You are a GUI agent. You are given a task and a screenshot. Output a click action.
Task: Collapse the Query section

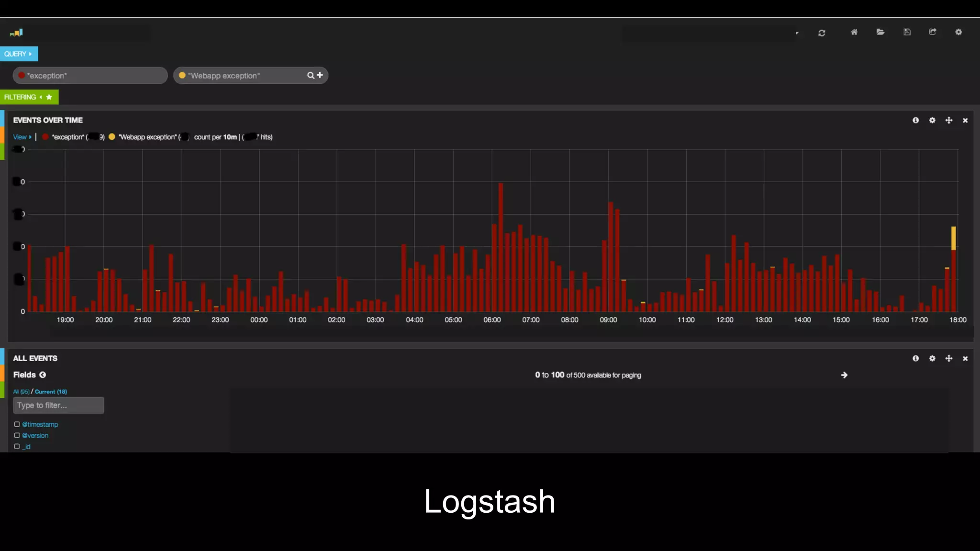click(x=19, y=54)
